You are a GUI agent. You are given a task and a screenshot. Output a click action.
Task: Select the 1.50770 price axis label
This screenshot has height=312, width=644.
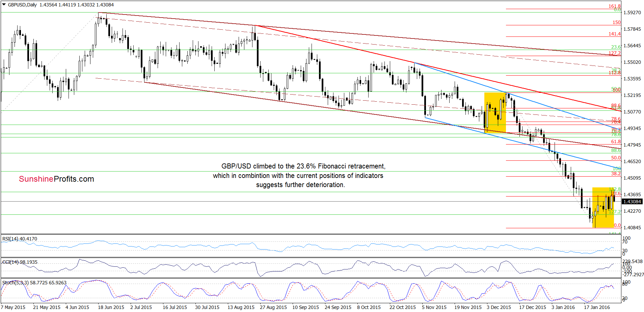pyautogui.click(x=632, y=112)
